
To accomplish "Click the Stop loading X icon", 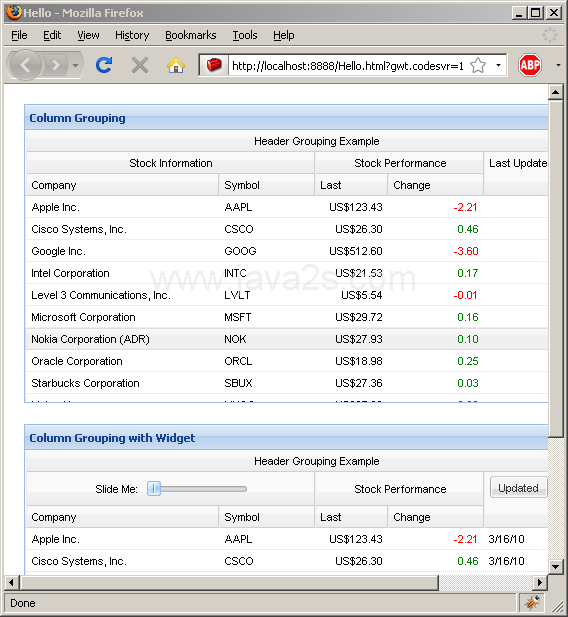I will click(140, 65).
